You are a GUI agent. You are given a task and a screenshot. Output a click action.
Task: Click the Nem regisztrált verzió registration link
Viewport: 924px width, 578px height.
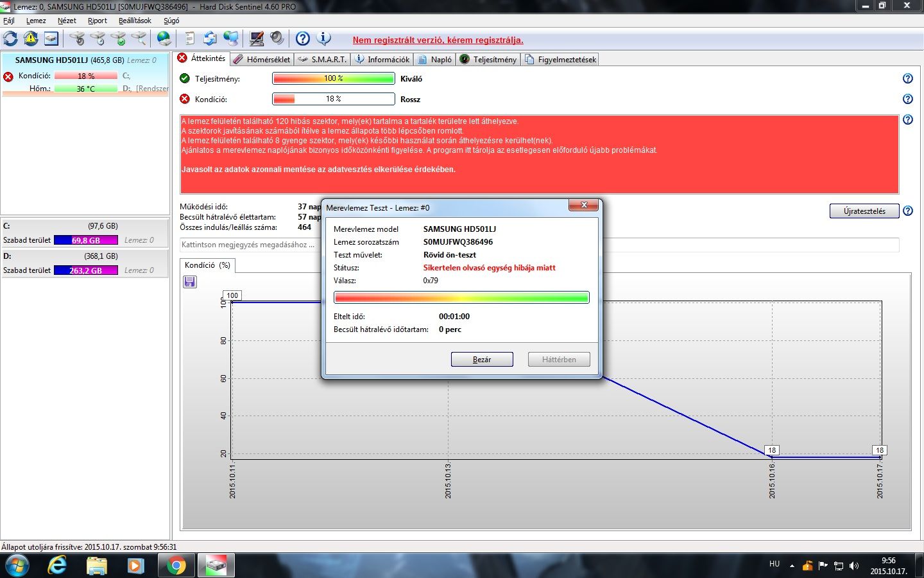click(438, 40)
